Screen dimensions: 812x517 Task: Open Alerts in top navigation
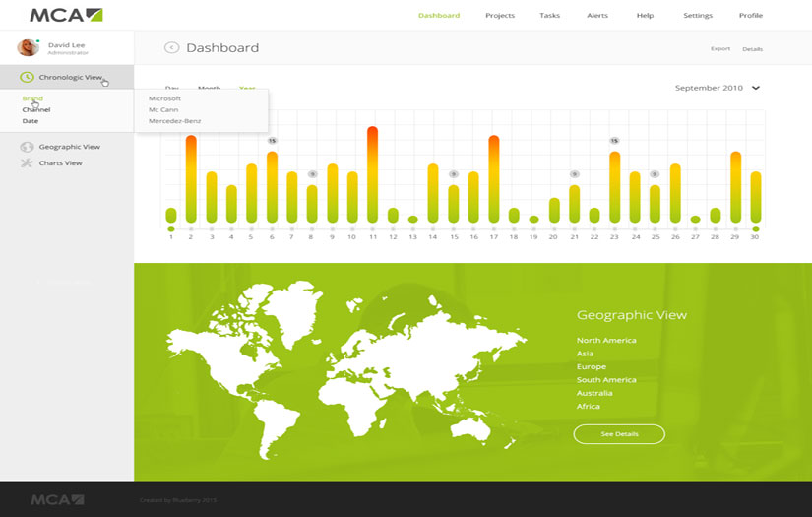click(597, 16)
